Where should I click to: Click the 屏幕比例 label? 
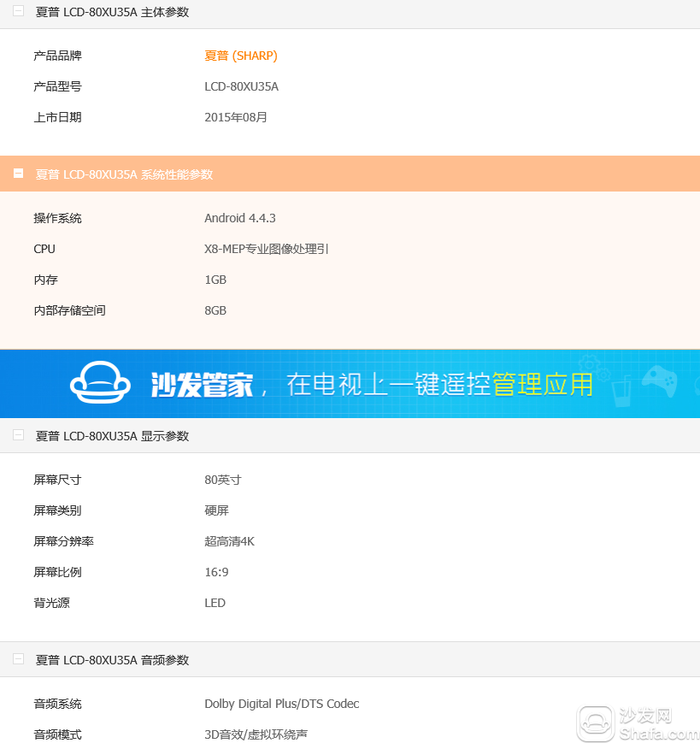pyautogui.click(x=58, y=572)
